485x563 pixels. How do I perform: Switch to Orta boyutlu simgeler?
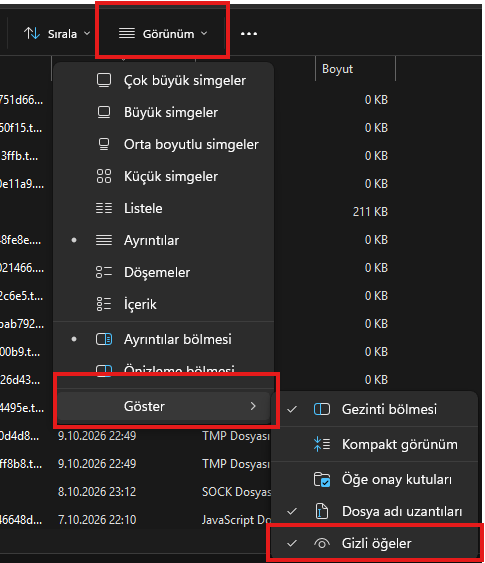point(163,144)
